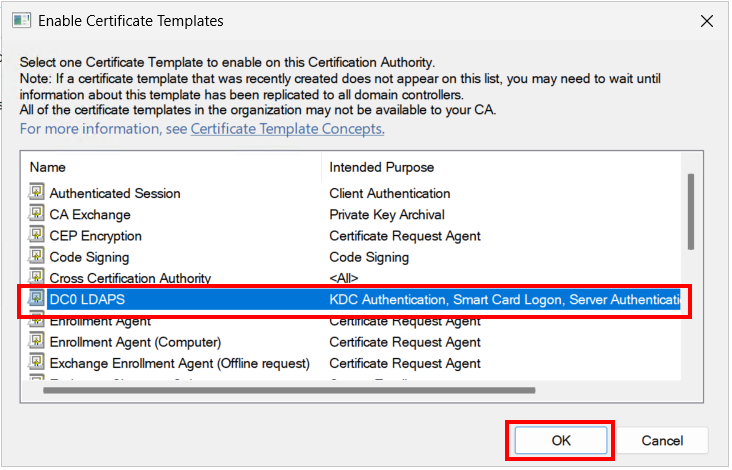Viewport: 732px width, 470px height.
Task: Select the Enrollment Agent (Computer) row text
Action: (x=135, y=343)
